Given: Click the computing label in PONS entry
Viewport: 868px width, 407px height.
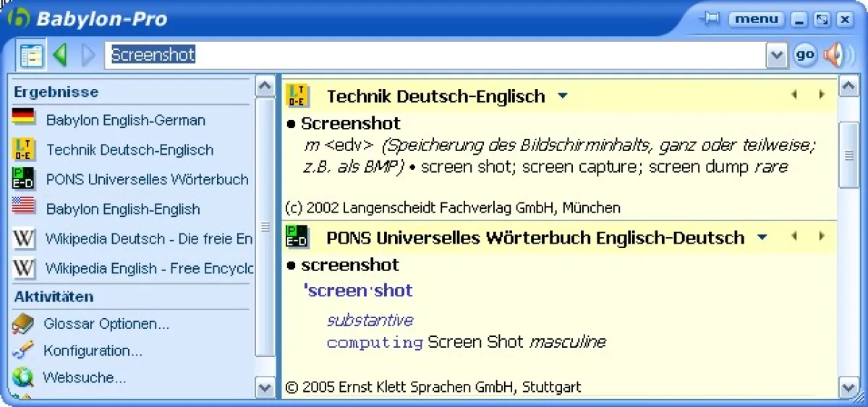Looking at the screenshot, I should (375, 343).
